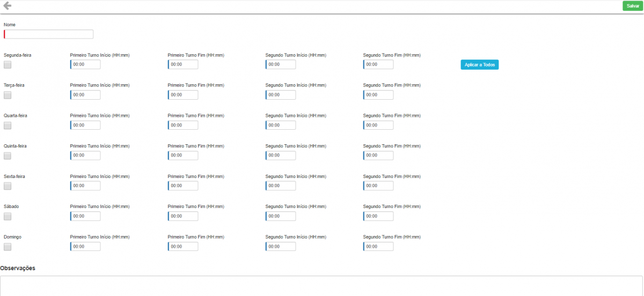Viewport: 644px width, 296px height.
Task: Activate Domingo Primeiro Turno Fim field
Action: [x=183, y=246]
